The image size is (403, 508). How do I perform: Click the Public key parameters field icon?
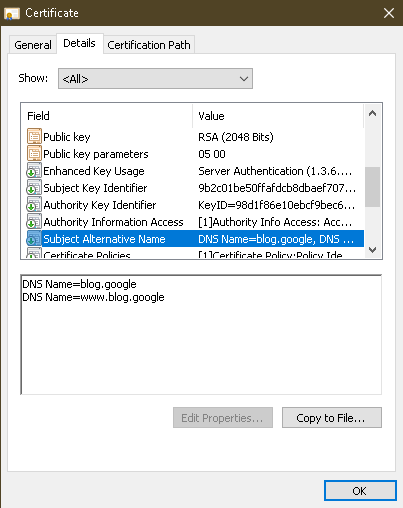coord(34,154)
